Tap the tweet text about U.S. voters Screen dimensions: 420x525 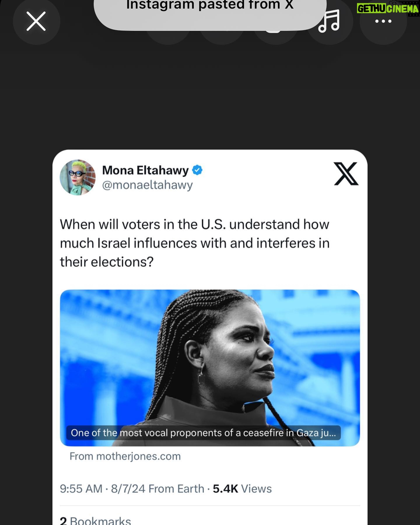pos(195,243)
